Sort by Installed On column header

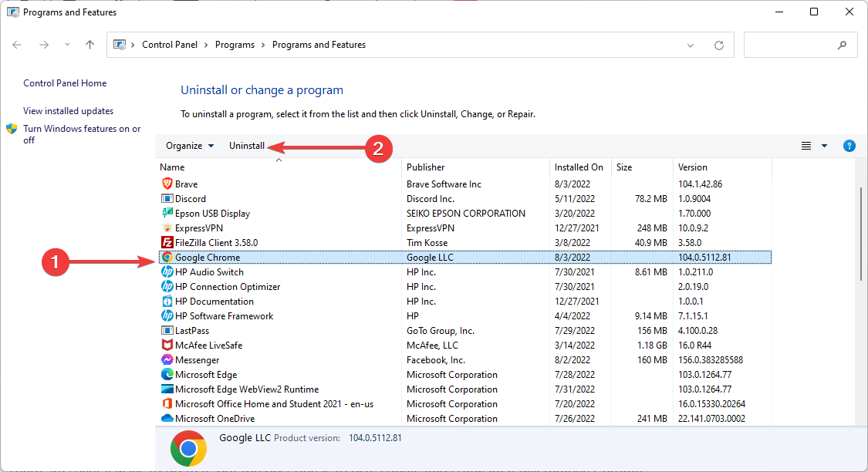click(x=581, y=167)
